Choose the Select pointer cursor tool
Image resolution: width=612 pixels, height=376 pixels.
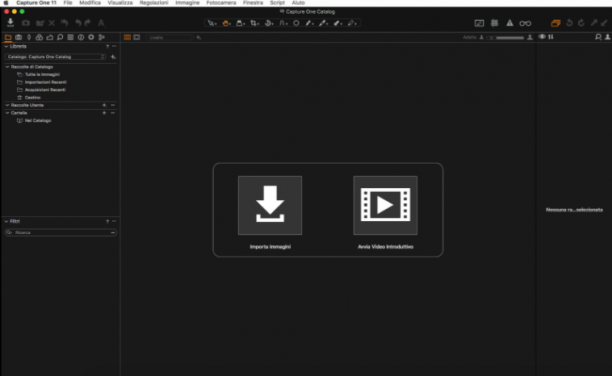point(212,23)
